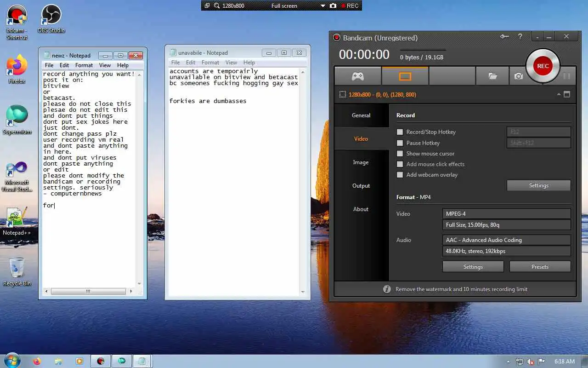
Task: Select the Recycle Bin icon
Action: [x=17, y=271]
